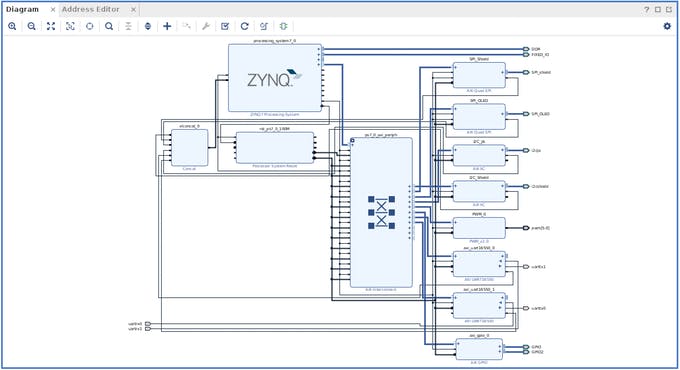Select the Diagram tab
Screen dimensions: 680x370
pos(22,9)
